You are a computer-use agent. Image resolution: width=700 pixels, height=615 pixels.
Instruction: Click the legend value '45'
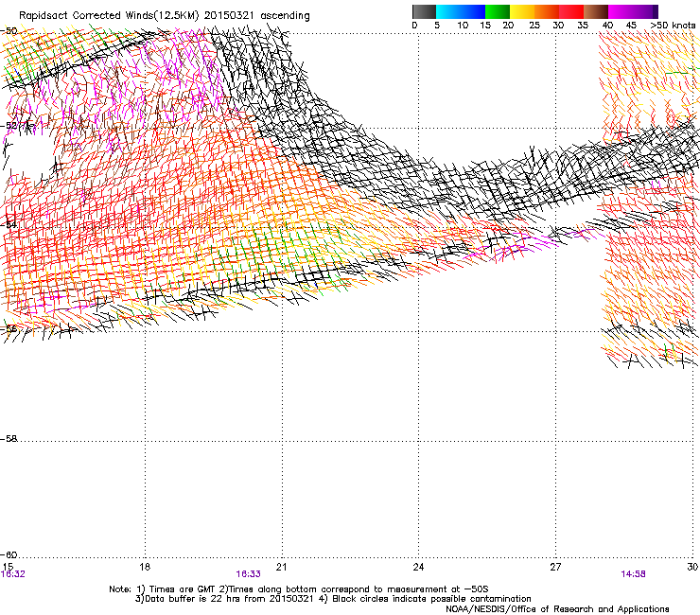tap(631, 26)
